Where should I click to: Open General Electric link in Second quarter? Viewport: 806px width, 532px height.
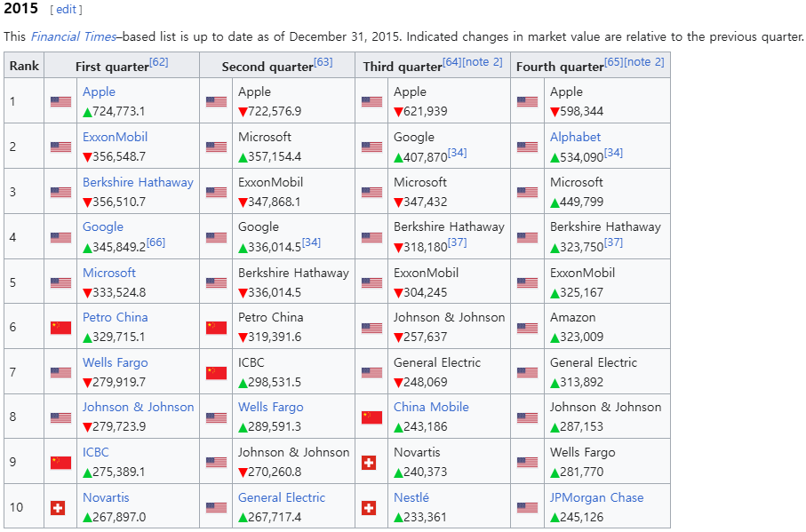[x=282, y=497]
